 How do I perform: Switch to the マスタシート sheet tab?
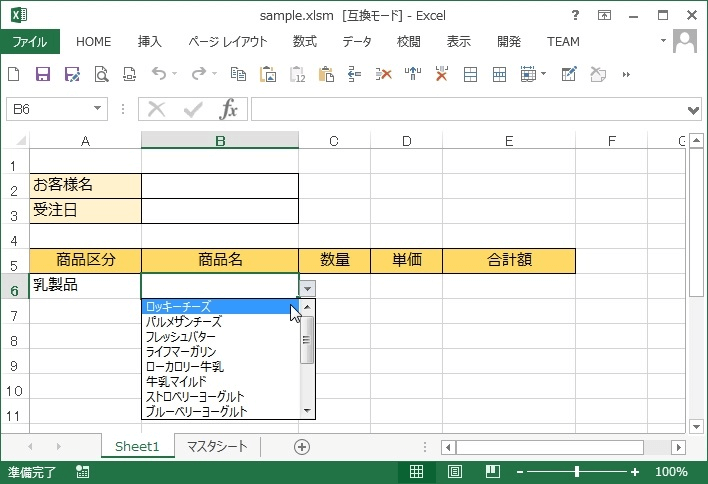(x=216, y=446)
